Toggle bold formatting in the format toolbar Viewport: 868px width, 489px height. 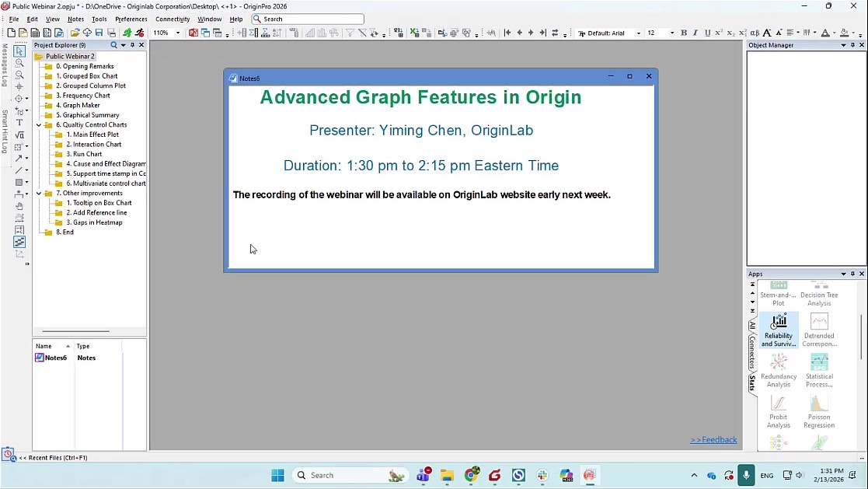pos(682,33)
